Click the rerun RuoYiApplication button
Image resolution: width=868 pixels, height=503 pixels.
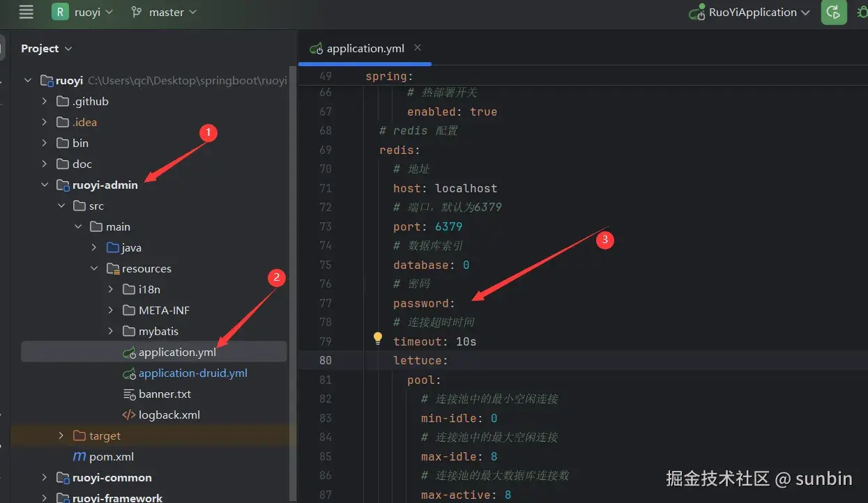833,13
